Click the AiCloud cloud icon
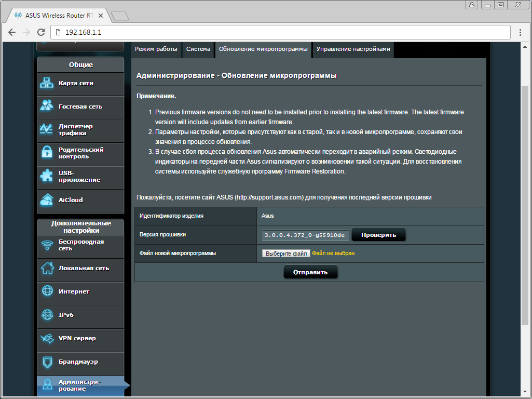532x399 pixels. [x=47, y=199]
